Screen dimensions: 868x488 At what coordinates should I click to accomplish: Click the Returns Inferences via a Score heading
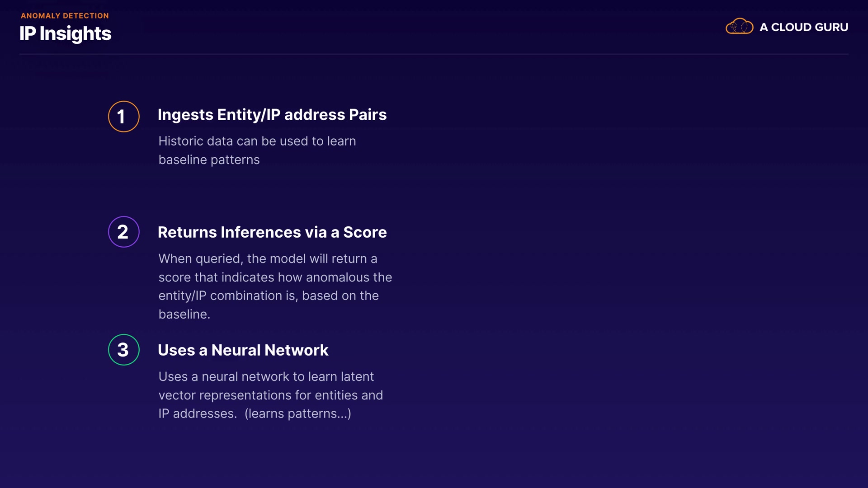(x=272, y=232)
